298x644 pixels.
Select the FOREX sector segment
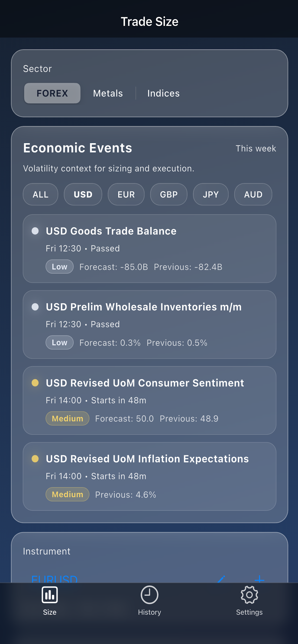tap(52, 93)
